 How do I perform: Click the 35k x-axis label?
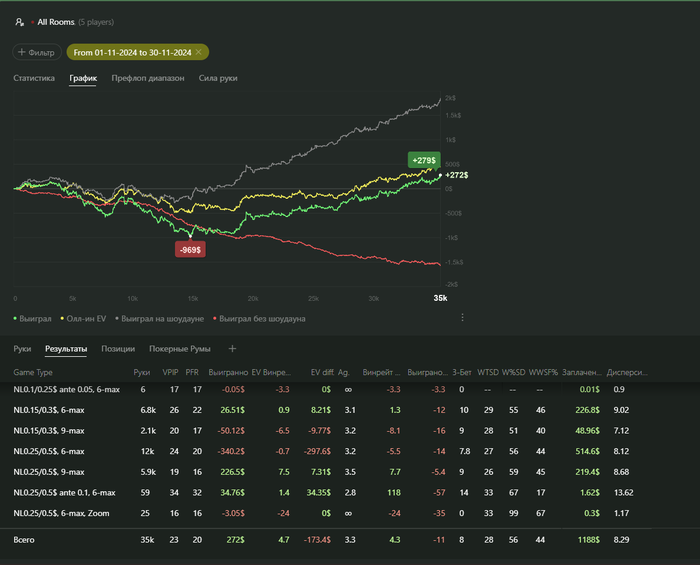point(440,298)
